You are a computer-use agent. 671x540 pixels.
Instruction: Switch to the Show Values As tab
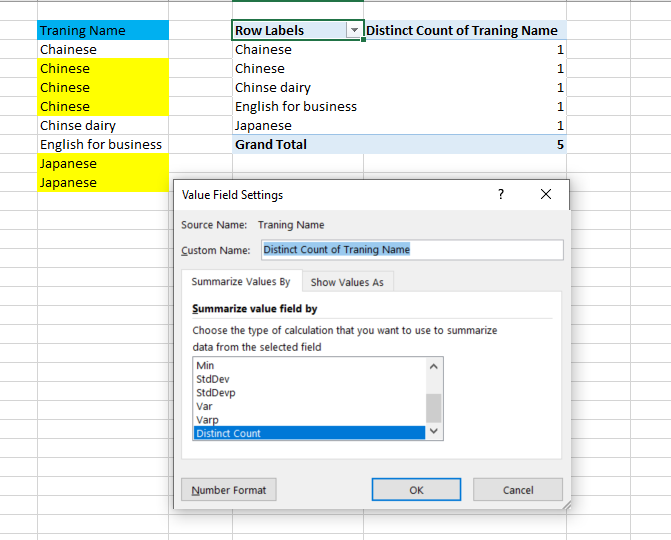tap(346, 282)
